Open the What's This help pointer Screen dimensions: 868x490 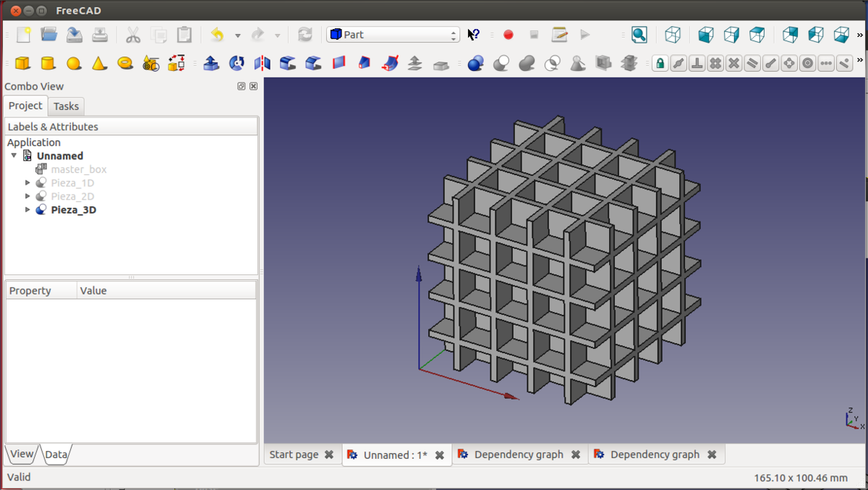tap(474, 35)
